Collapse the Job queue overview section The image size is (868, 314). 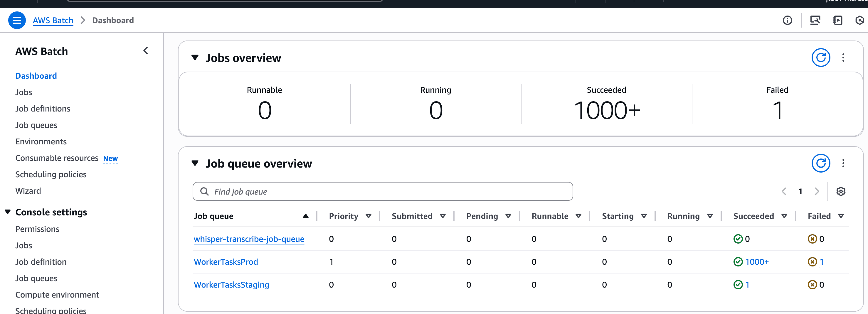click(x=195, y=163)
